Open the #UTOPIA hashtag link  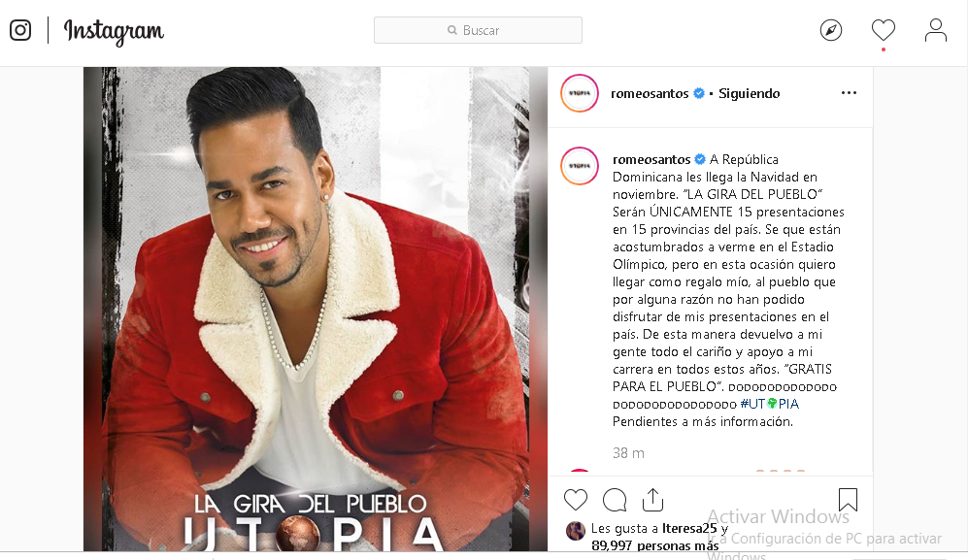coord(769,404)
